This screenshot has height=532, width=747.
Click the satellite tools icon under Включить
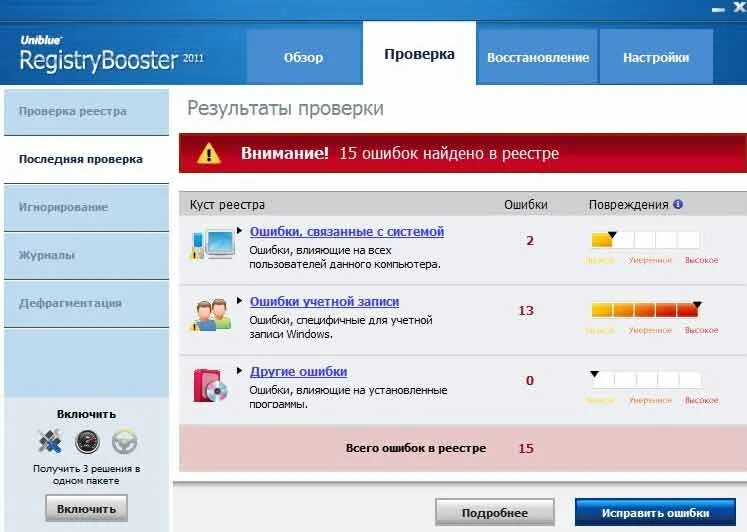(x=50, y=441)
